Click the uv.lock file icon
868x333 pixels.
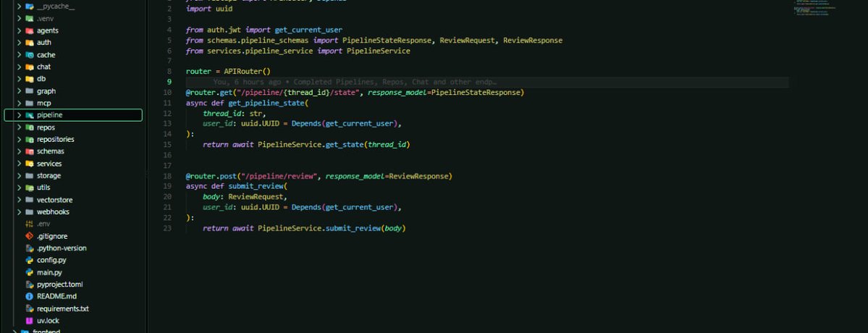30,321
